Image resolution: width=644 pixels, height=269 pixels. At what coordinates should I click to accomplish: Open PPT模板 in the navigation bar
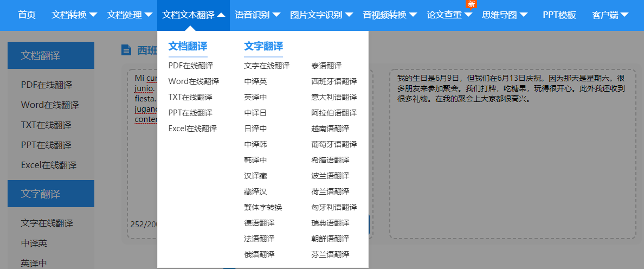click(559, 15)
